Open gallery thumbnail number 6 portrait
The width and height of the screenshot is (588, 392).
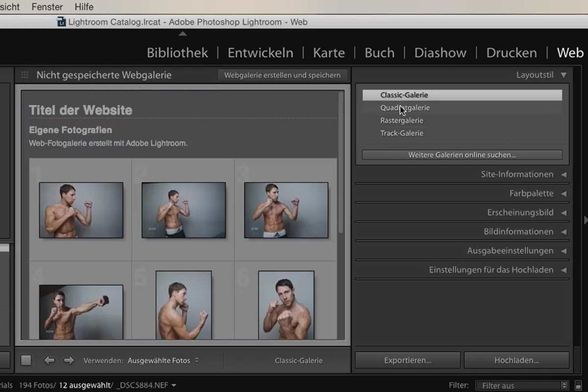(286, 305)
